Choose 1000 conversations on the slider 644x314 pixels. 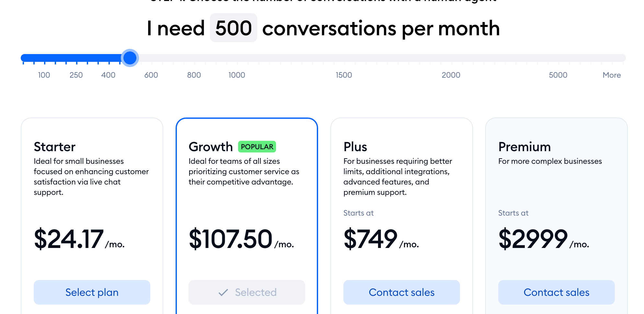click(237, 75)
